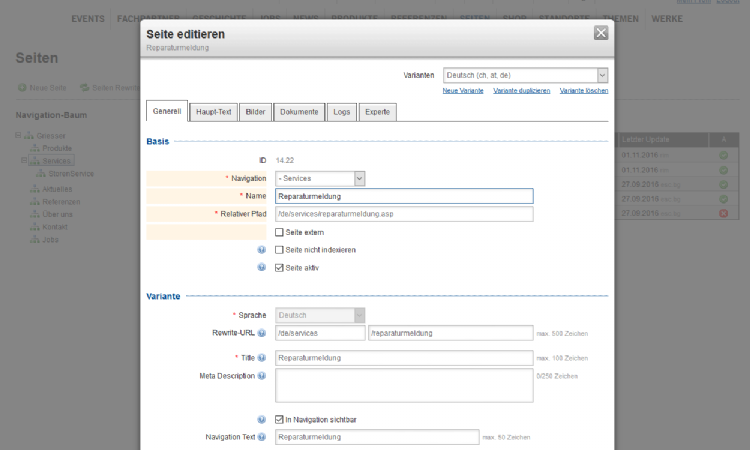Click help icon next to Rewrite-URL
The image size is (750, 450).
point(262,333)
